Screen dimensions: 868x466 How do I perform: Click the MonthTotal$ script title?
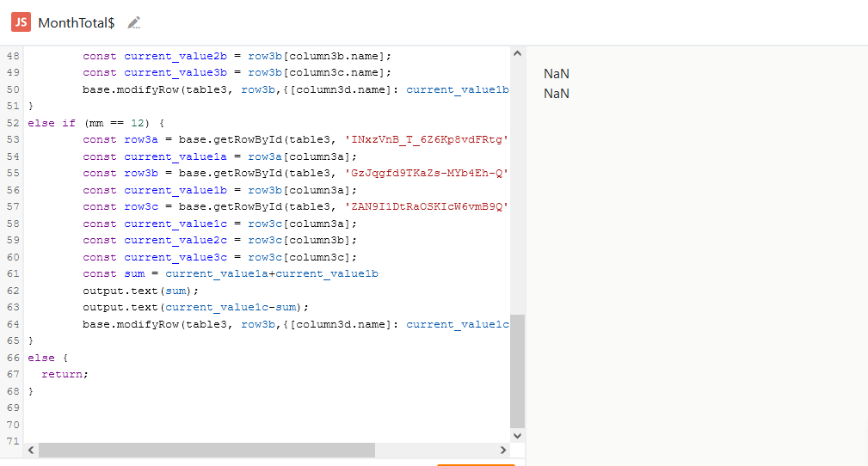pyautogui.click(x=77, y=23)
